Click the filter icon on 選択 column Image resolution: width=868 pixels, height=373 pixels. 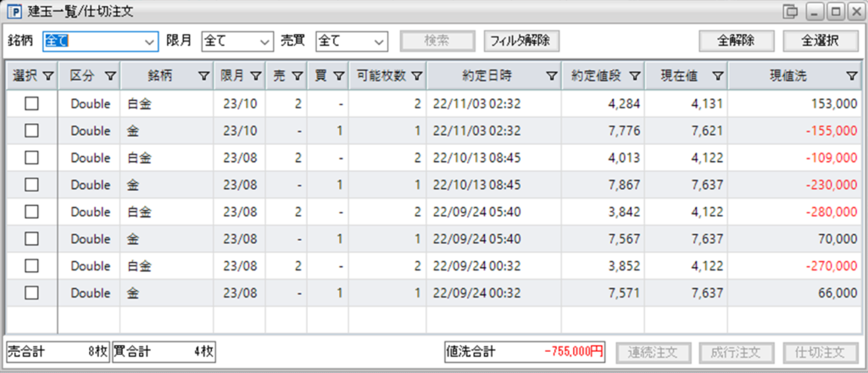pos(48,77)
